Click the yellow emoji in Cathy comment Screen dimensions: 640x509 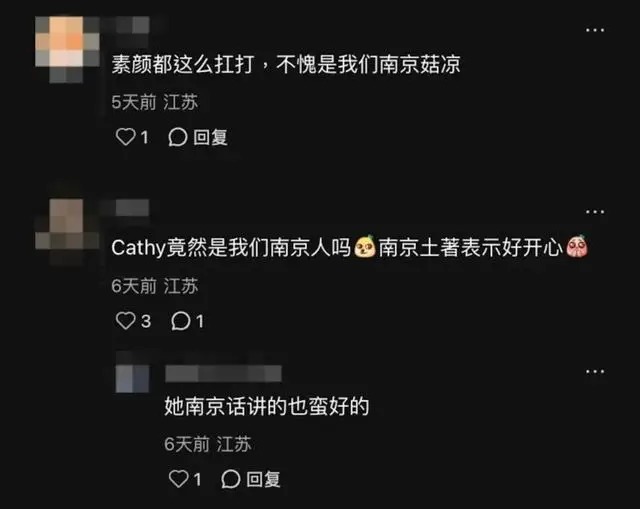pyautogui.click(x=364, y=247)
